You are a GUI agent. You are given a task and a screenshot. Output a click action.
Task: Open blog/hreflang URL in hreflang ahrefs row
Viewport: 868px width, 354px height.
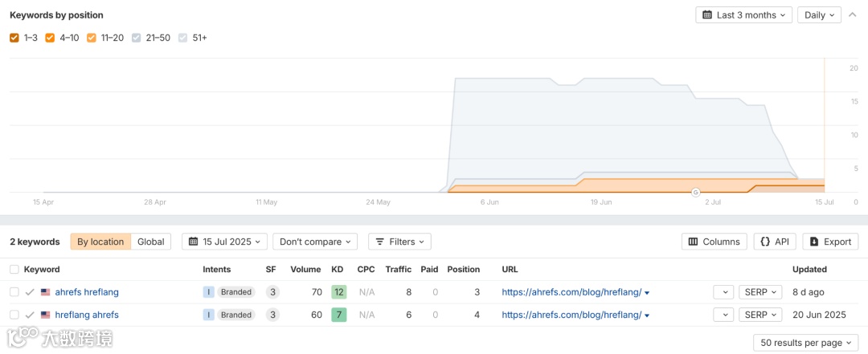(572, 315)
